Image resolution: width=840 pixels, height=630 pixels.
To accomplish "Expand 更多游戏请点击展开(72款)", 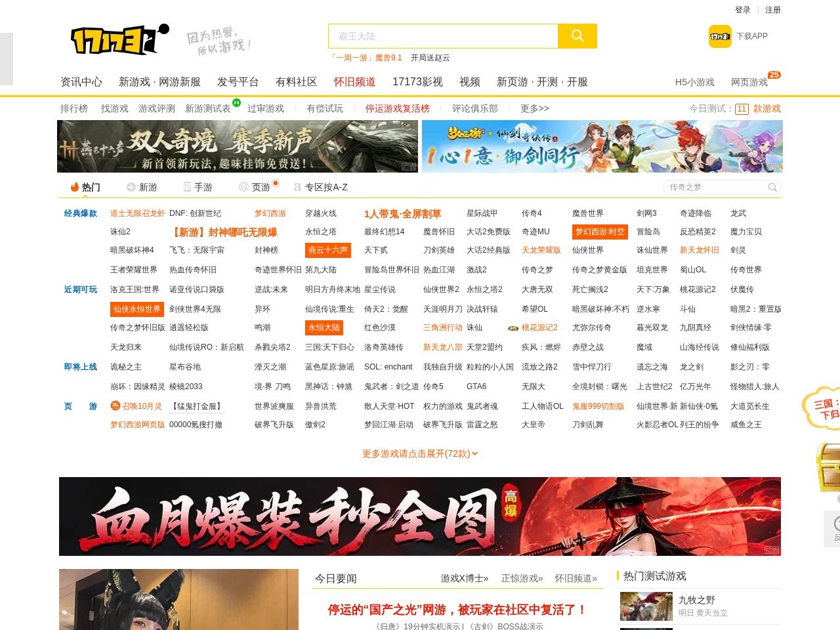I will 420,453.
